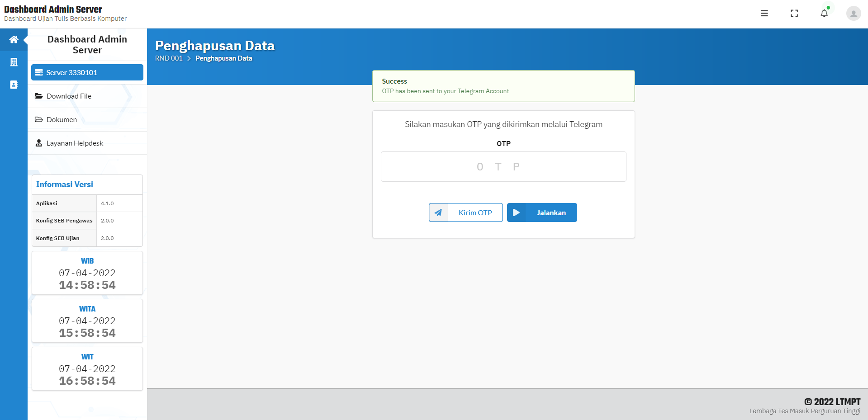The width and height of the screenshot is (868, 420).
Task: Select the building icon in sidebar
Action: (x=14, y=62)
